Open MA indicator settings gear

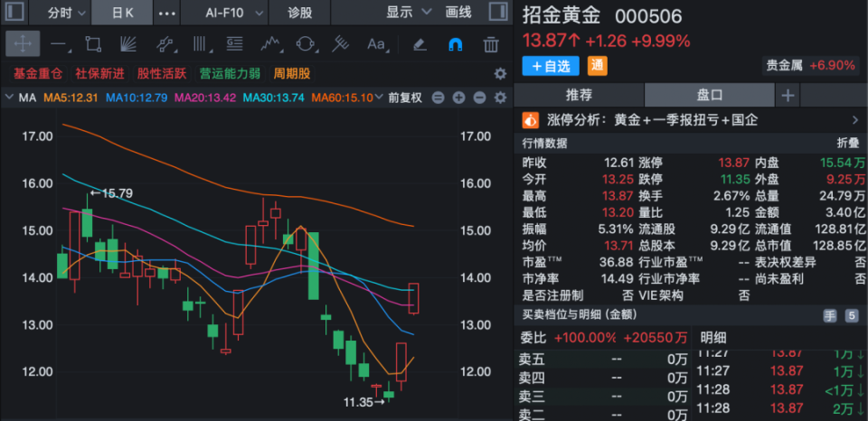pos(500,98)
